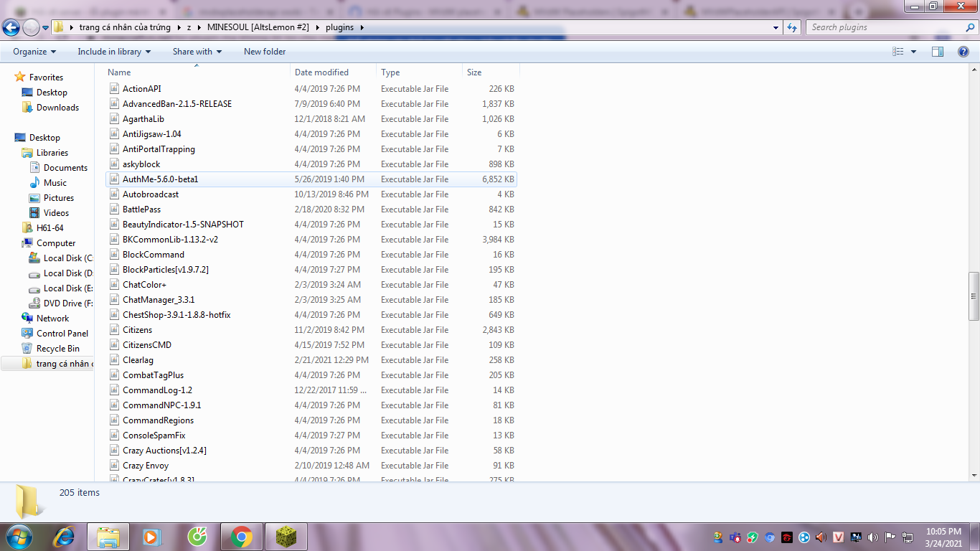Launch Internet Explorer from the taskbar
Image resolution: width=980 pixels, height=551 pixels.
click(x=65, y=537)
